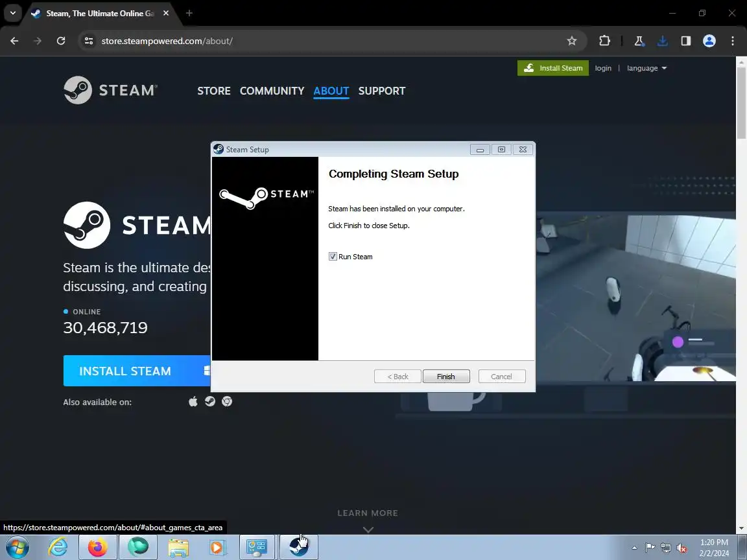The image size is (747, 560).
Task: Click the Chromebook availability icon
Action: click(x=227, y=401)
